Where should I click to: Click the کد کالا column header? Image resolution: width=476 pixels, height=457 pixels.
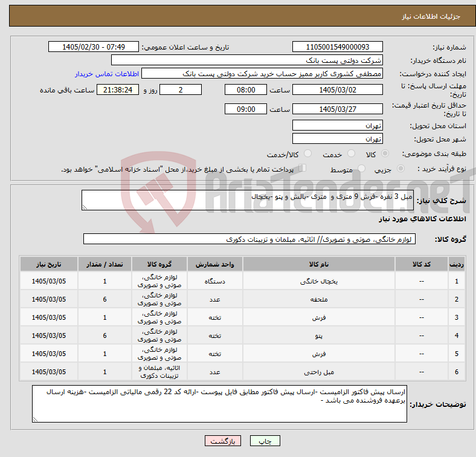422,264
